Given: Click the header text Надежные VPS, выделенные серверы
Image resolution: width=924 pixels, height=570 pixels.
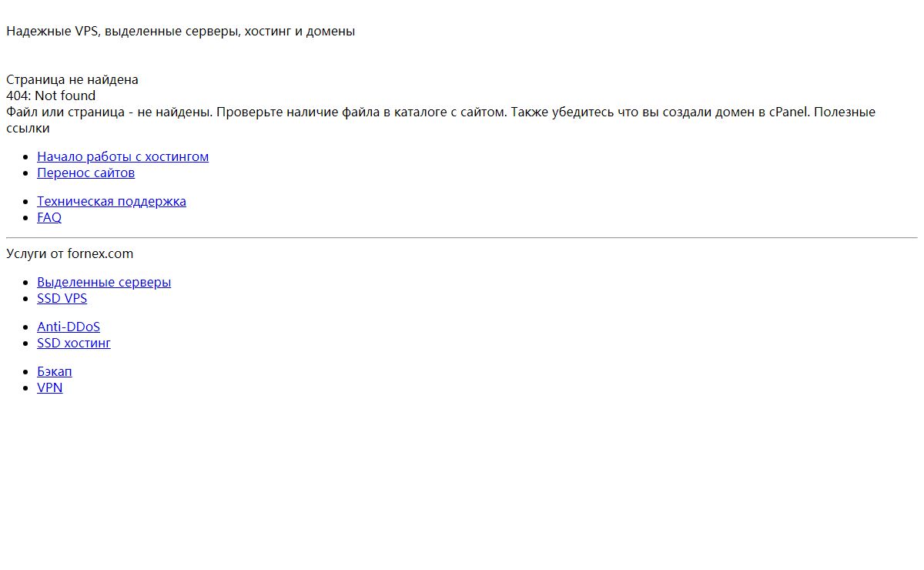Looking at the screenshot, I should pyautogui.click(x=180, y=32).
